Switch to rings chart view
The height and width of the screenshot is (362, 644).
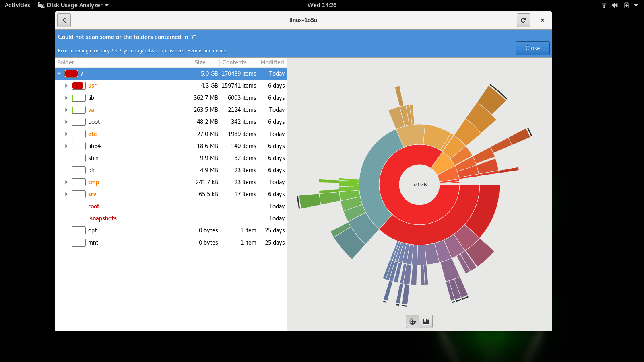click(x=413, y=321)
